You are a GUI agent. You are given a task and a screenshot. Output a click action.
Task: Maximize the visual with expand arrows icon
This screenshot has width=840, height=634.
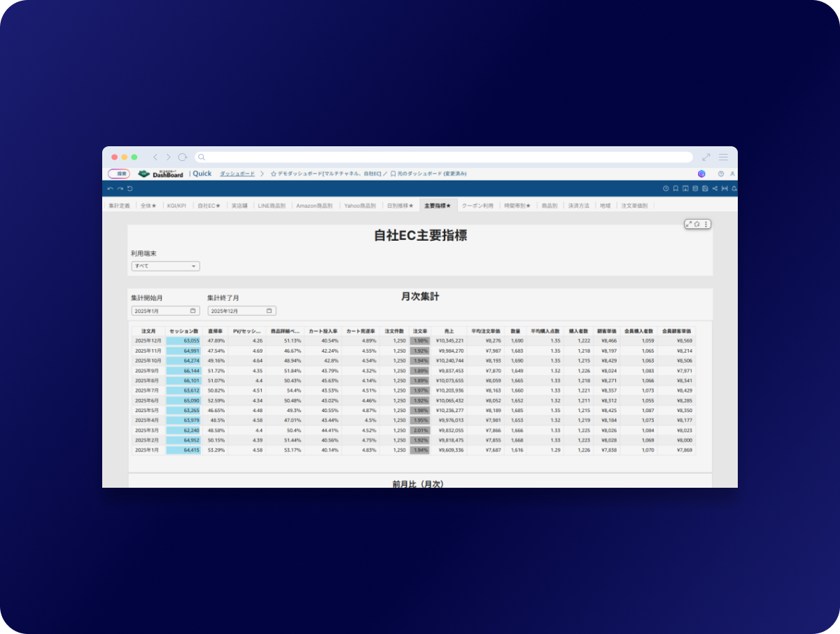[x=689, y=224]
